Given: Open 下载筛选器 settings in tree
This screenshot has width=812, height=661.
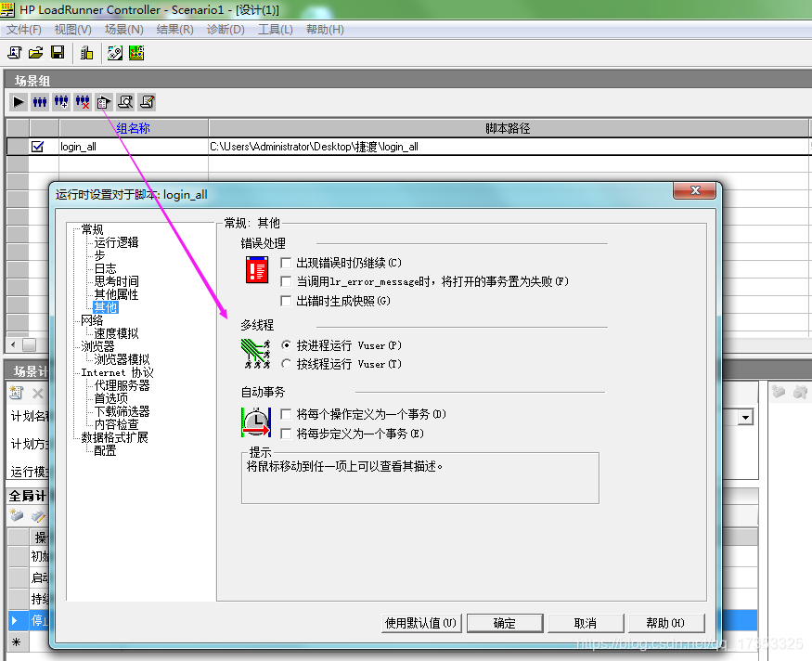Looking at the screenshot, I should click(122, 412).
